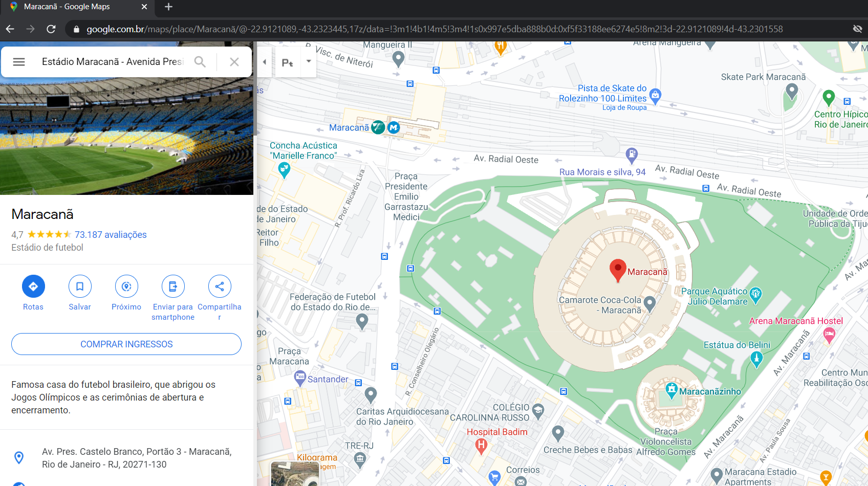Viewport: 868px width, 486px height.
Task: Select the Maracanã metro station icon
Action: 394,127
